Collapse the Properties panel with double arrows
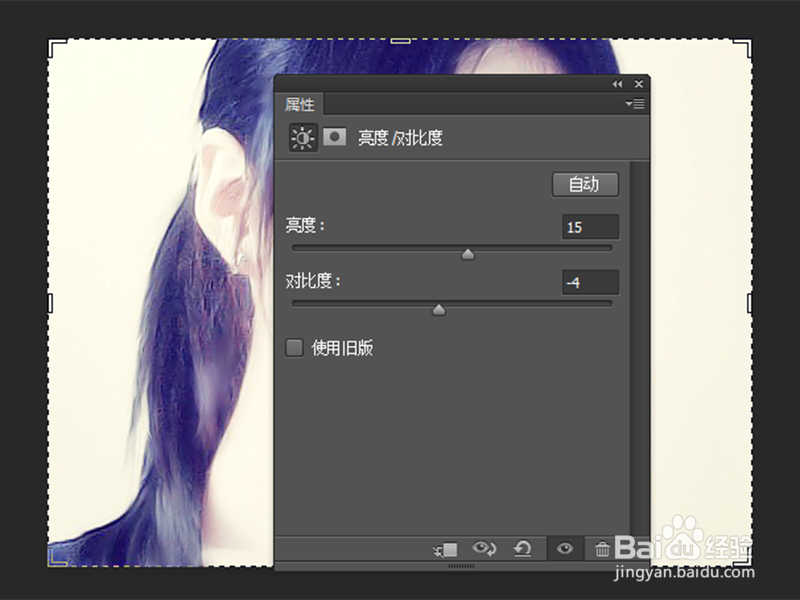This screenshot has width=800, height=600. [617, 84]
